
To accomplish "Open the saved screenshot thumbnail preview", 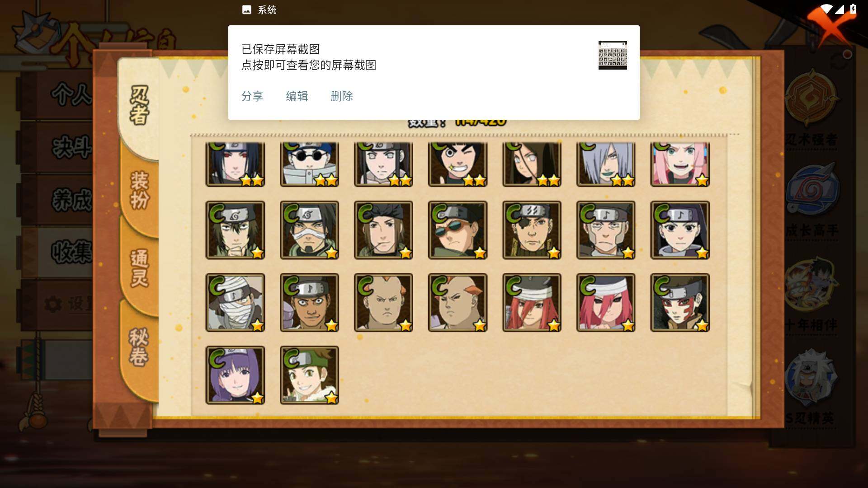I will point(613,55).
